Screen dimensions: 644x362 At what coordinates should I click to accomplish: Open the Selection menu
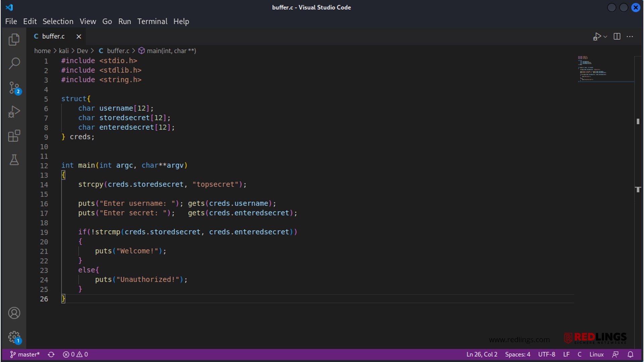click(x=58, y=21)
